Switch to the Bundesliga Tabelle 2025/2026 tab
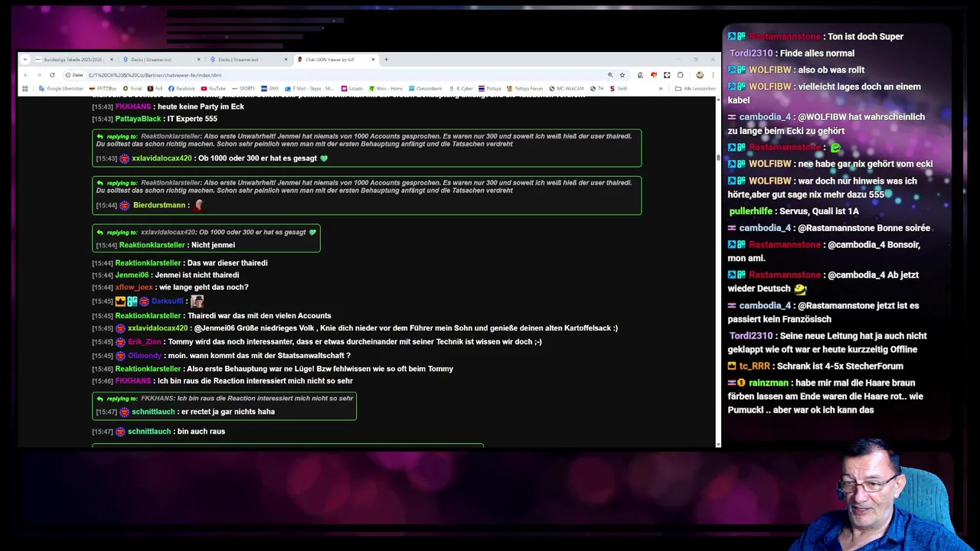Image resolution: width=980 pixels, height=551 pixels. click(73, 60)
